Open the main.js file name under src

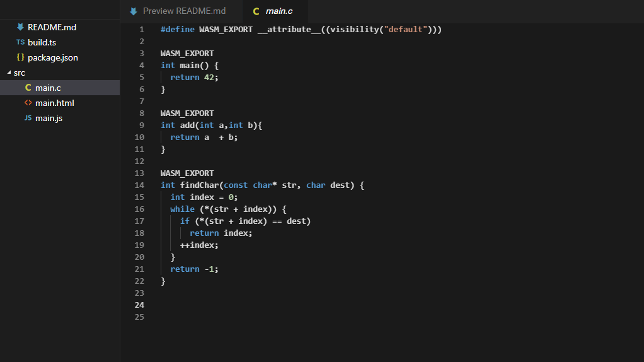coord(49,118)
